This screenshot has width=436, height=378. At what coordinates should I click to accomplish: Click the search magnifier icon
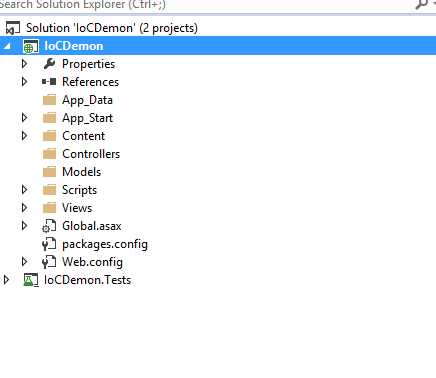coord(421,4)
